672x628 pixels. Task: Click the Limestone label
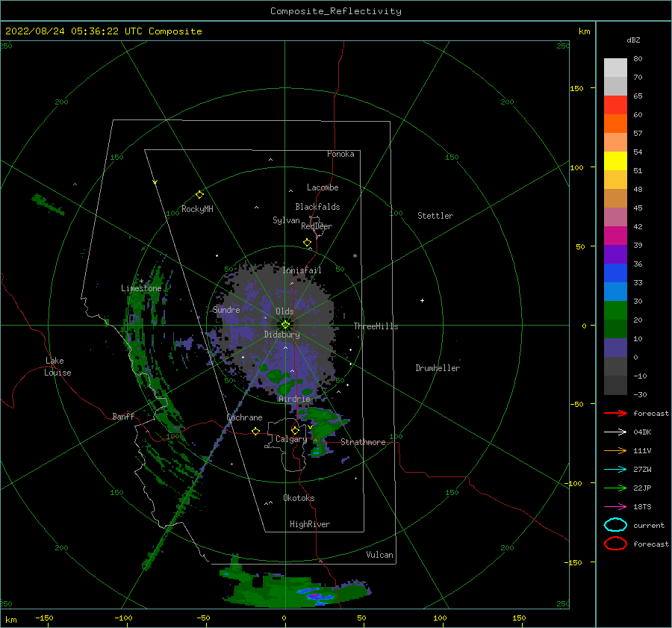(x=141, y=288)
